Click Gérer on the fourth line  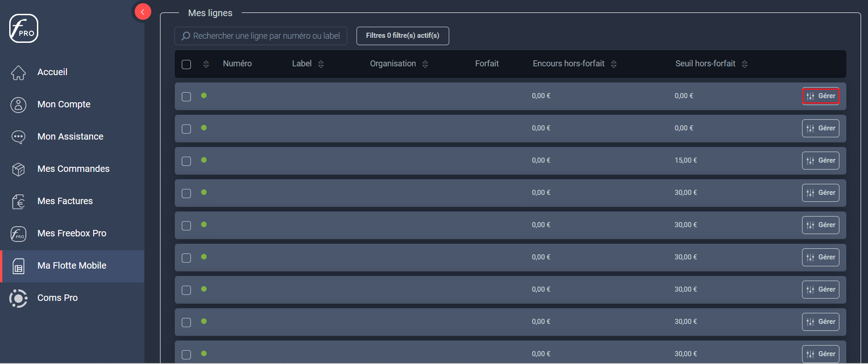pos(820,193)
